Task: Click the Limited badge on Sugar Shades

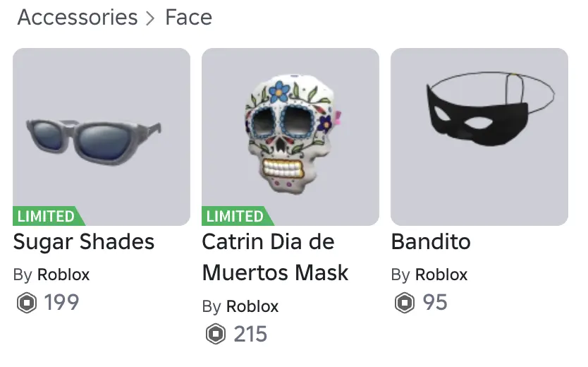Action: (47, 216)
